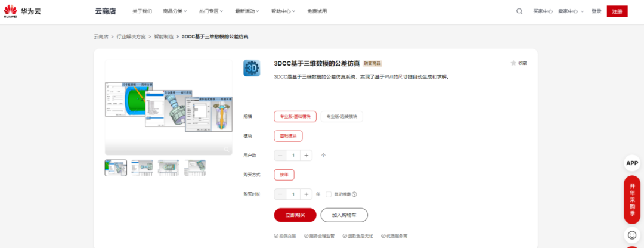Click the 购买时长 quantity input field
This screenshot has width=644, height=248.
(x=293, y=194)
